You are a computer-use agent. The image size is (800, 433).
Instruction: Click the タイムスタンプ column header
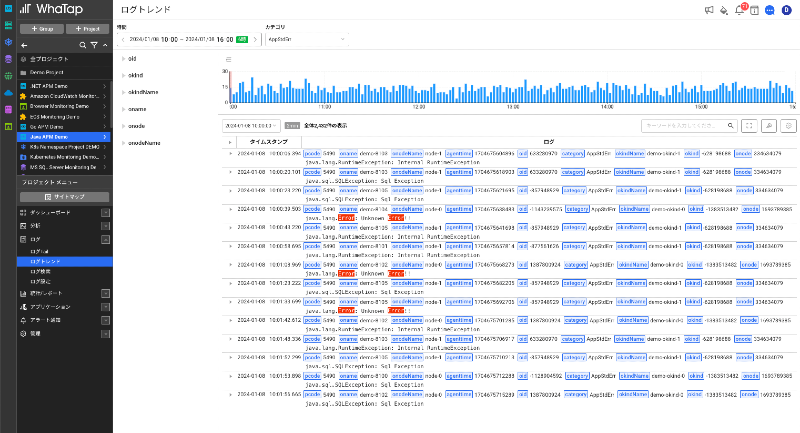(268, 142)
